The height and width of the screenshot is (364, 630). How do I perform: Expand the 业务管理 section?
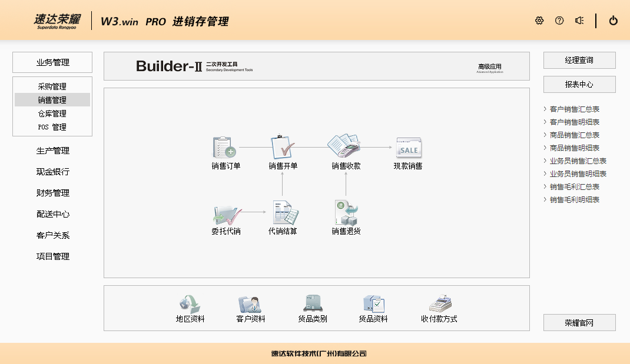pos(52,62)
